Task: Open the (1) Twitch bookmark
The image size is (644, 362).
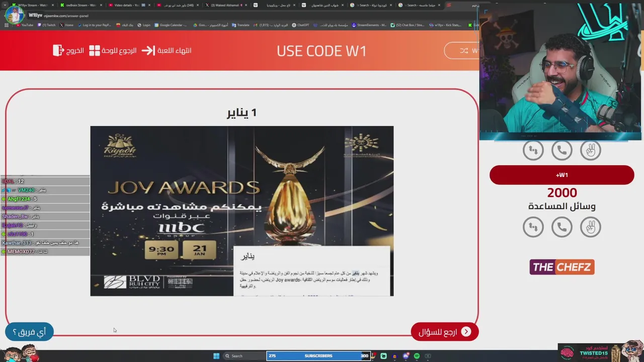Action: (x=46, y=25)
